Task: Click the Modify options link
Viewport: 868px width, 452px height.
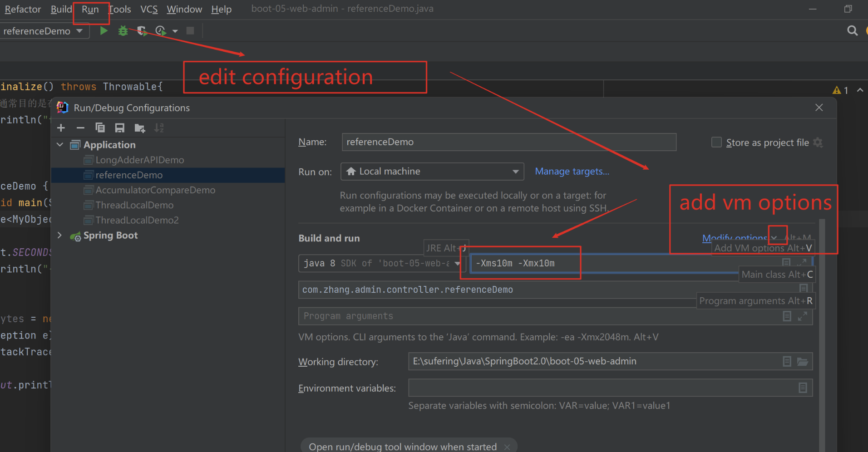Action: (734, 237)
